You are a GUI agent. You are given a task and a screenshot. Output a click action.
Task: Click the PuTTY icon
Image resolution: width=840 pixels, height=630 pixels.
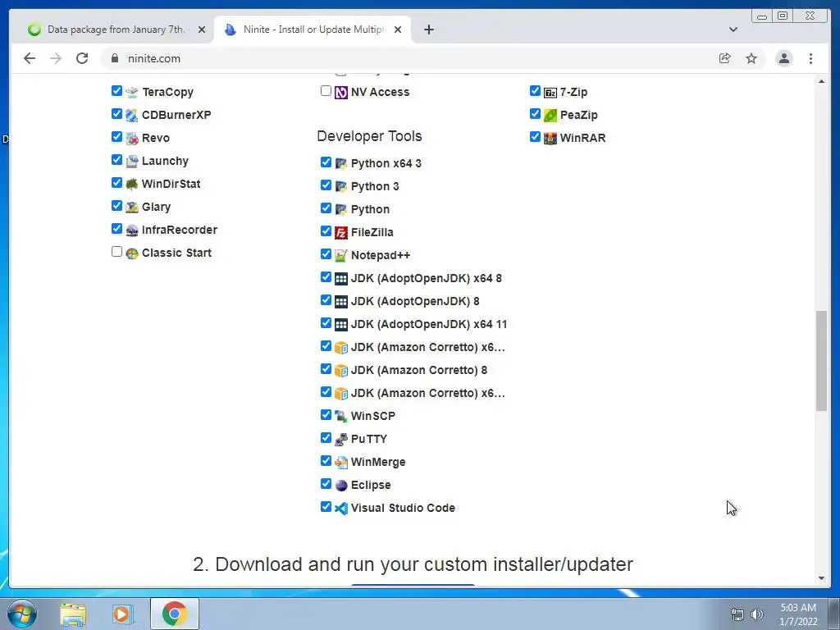tap(341, 440)
